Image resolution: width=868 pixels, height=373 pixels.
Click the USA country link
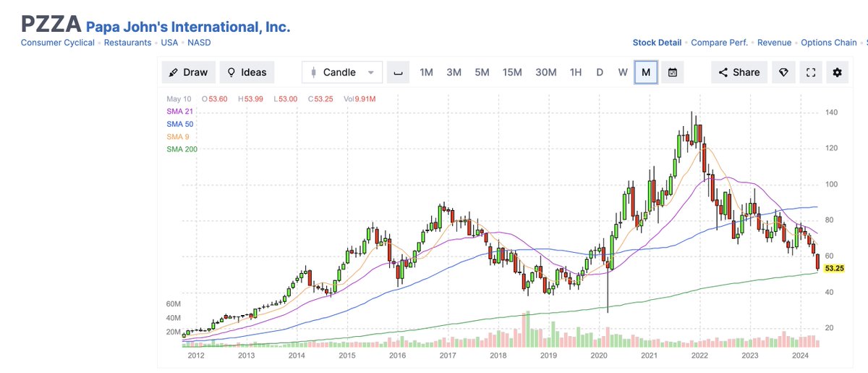[169, 43]
